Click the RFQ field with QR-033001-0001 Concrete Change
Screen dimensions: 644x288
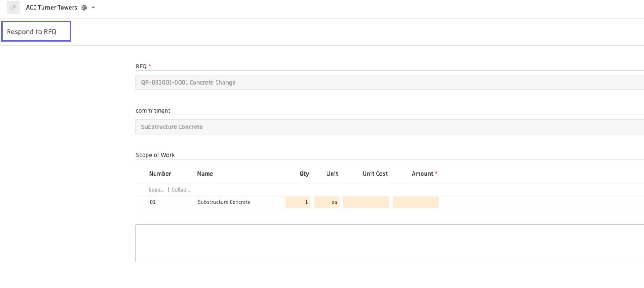[390, 83]
